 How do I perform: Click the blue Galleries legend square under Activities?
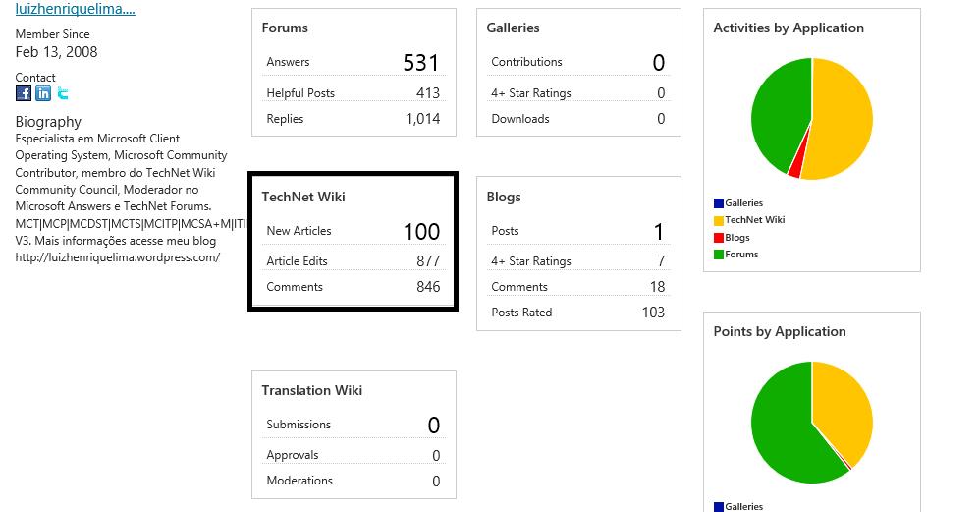tap(719, 203)
